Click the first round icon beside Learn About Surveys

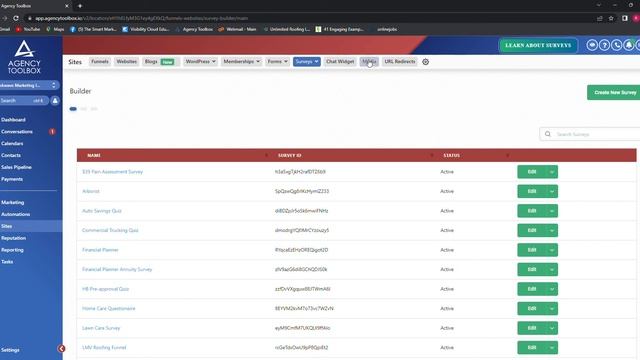pyautogui.click(x=592, y=45)
